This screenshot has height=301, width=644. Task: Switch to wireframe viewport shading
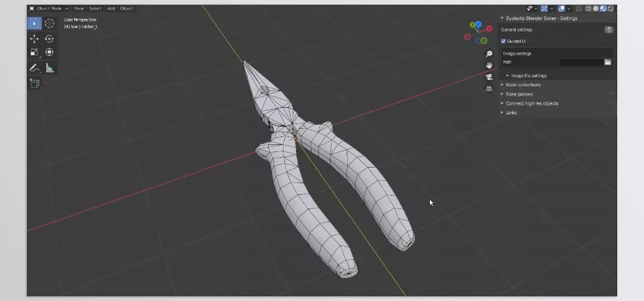[588, 8]
